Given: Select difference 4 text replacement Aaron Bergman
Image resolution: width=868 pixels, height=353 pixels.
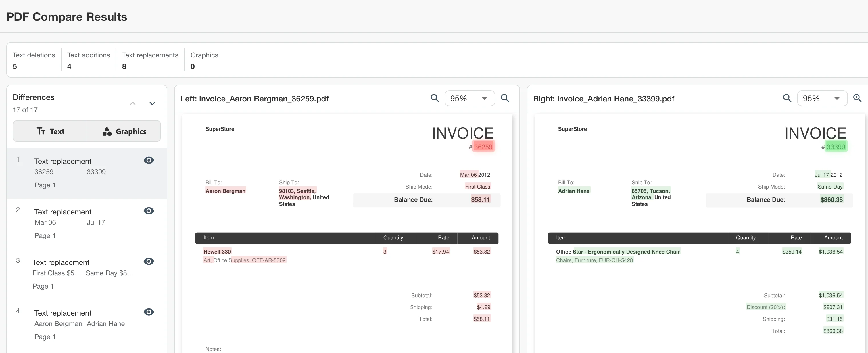Looking at the screenshot, I should pyautogui.click(x=87, y=325).
